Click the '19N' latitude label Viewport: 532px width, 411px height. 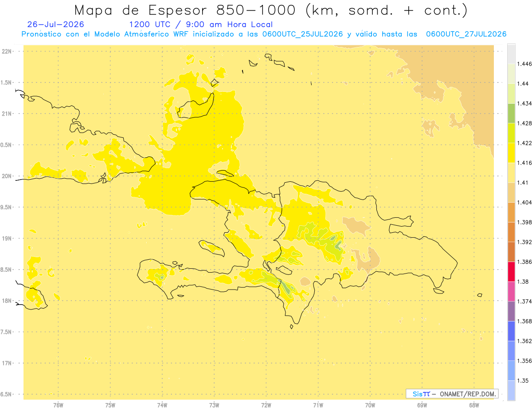(7, 239)
